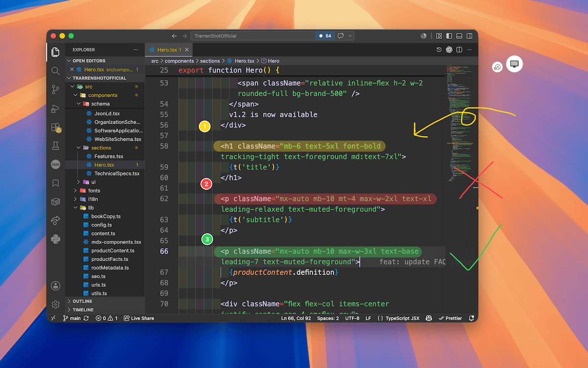Click the sections breadcrumb segment
This screenshot has height=368, width=588.
click(210, 61)
